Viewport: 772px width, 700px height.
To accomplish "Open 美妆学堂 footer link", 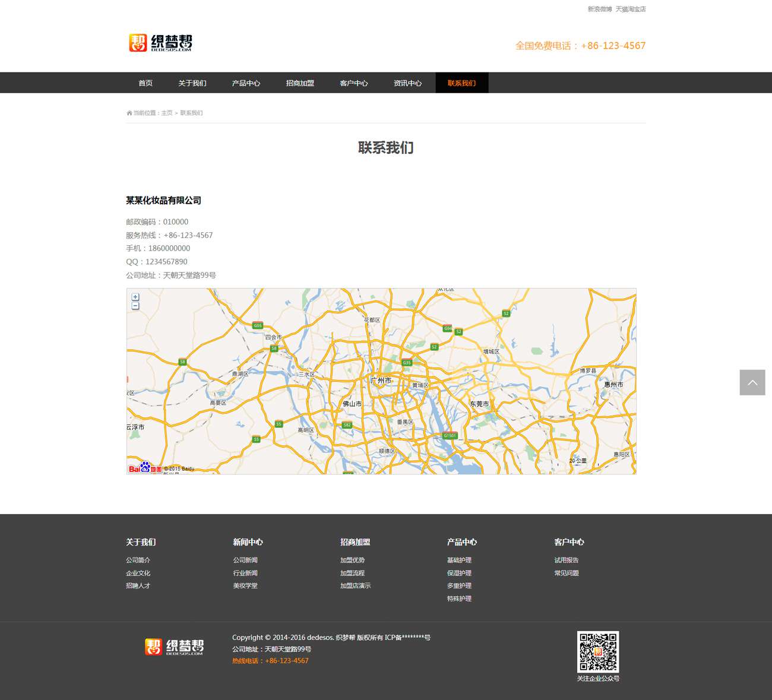I will click(x=245, y=585).
